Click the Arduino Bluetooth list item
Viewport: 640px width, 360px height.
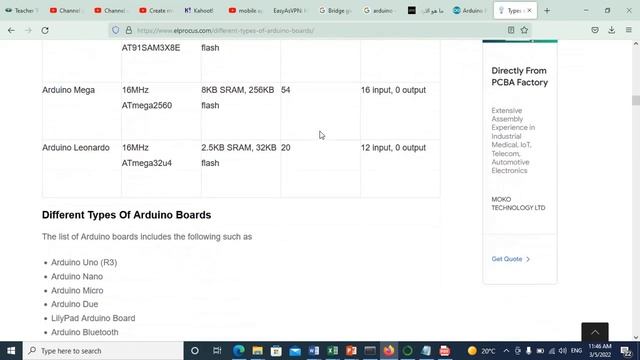[84, 332]
